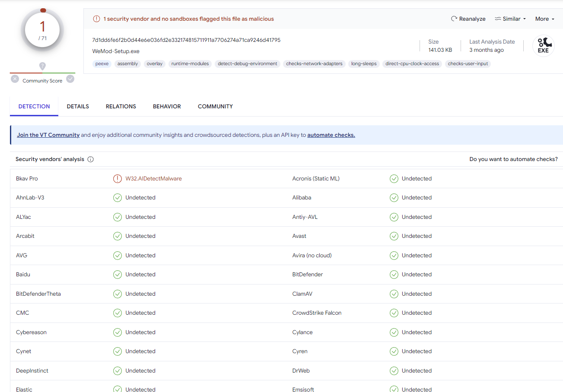Click the Cylance undetected check icon
563x392 pixels.
pos(394,332)
